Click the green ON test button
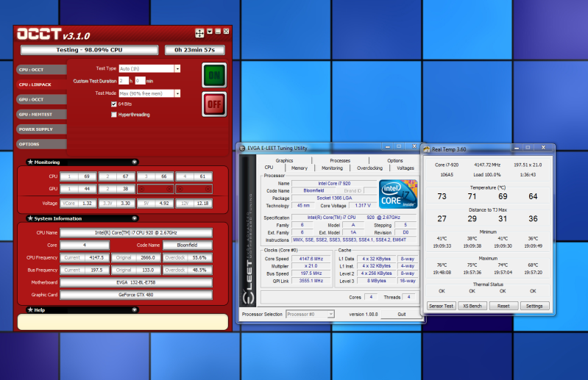 (214, 75)
